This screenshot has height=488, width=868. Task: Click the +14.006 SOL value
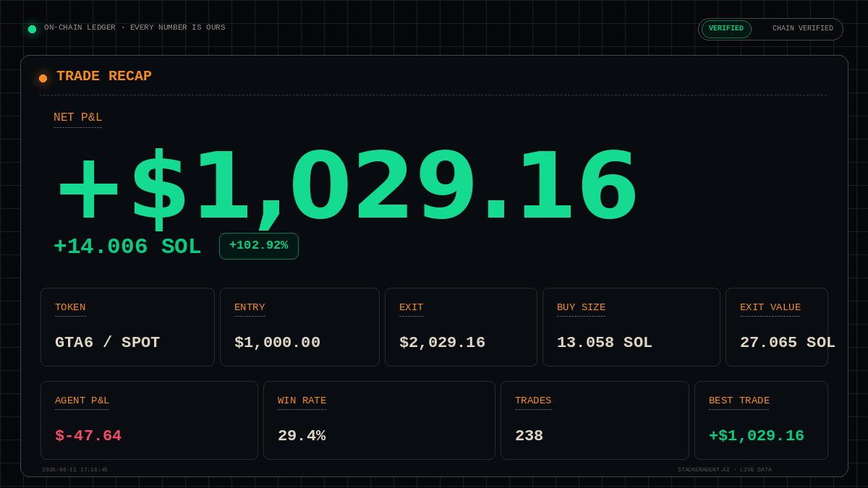[127, 247]
